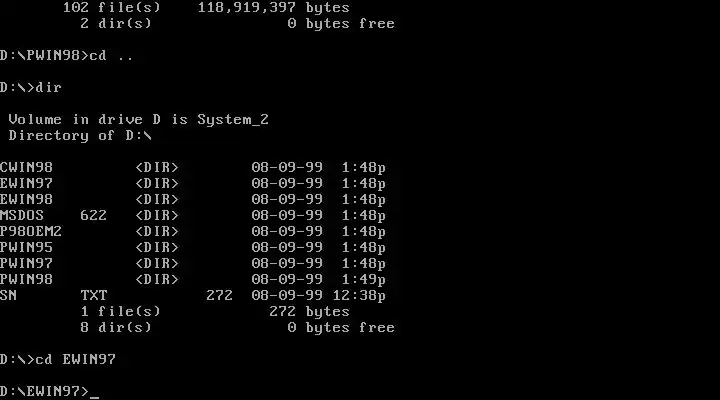Click the 'cd ..' command line

point(67,56)
